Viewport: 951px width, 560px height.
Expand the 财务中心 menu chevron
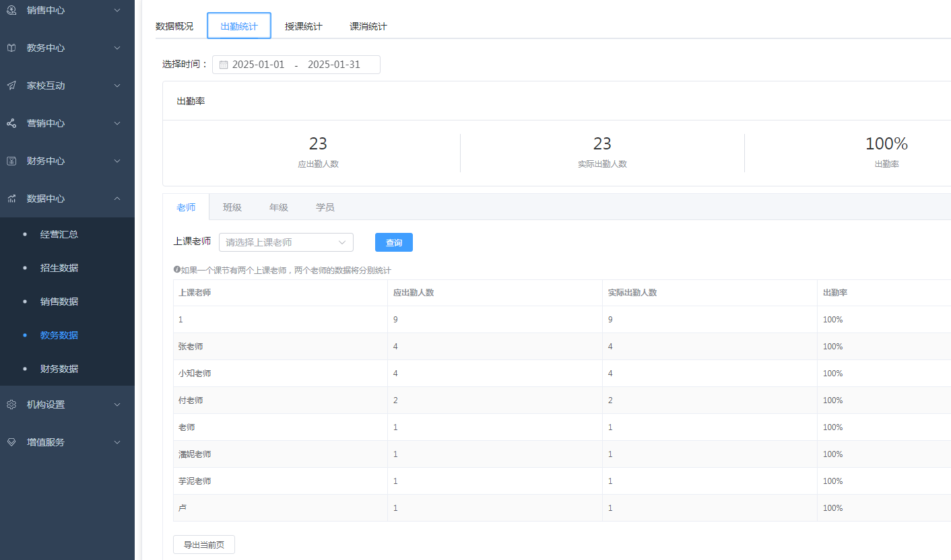(x=117, y=161)
